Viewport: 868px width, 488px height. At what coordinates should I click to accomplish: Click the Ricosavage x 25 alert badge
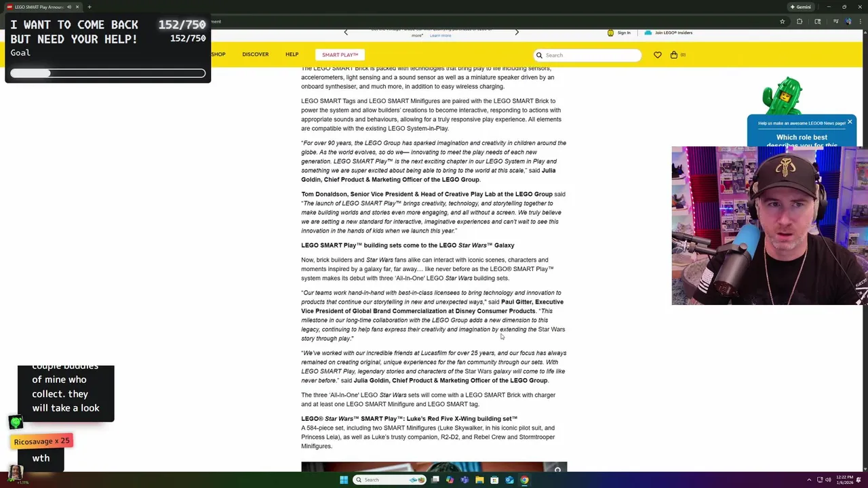point(42,441)
